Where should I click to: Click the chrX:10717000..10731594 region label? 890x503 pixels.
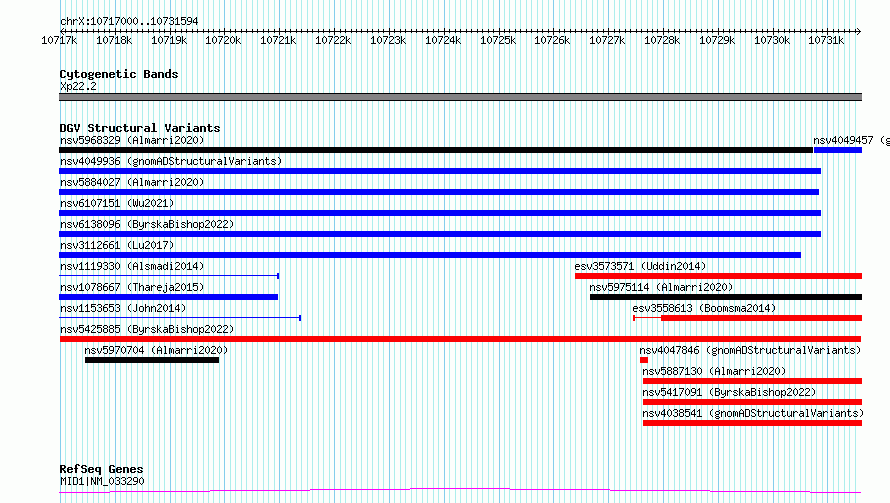click(129, 22)
